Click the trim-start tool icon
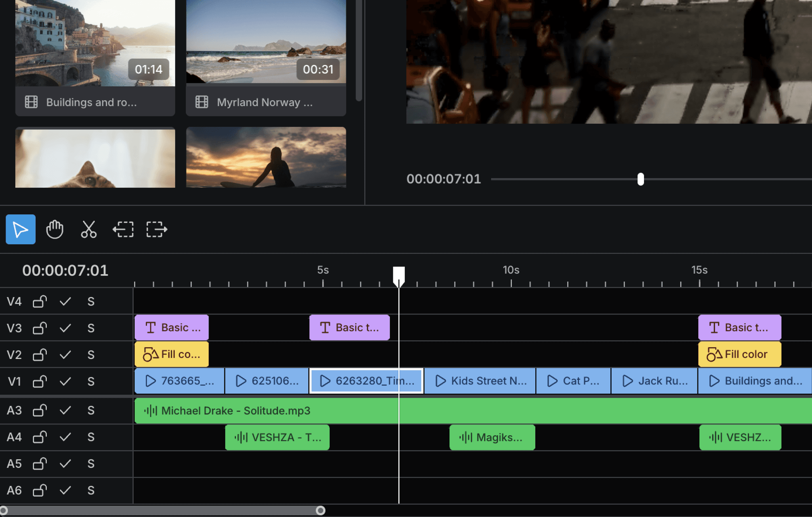 pyautogui.click(x=123, y=229)
